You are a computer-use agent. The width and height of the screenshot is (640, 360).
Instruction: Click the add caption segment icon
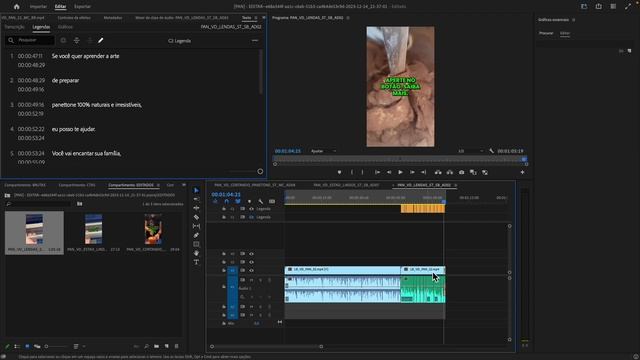(x=63, y=40)
